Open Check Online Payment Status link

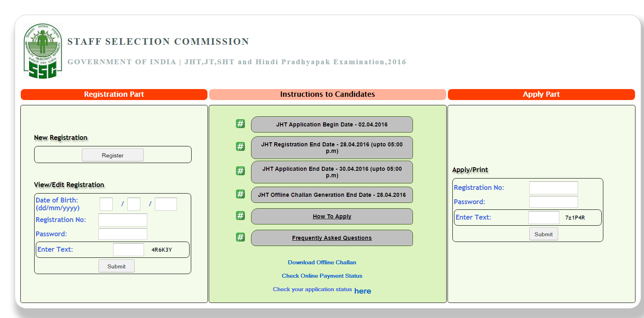click(322, 276)
